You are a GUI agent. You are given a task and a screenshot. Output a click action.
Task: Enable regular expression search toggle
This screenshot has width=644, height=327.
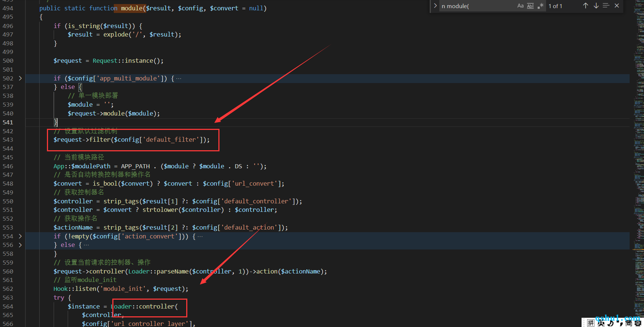pos(540,6)
